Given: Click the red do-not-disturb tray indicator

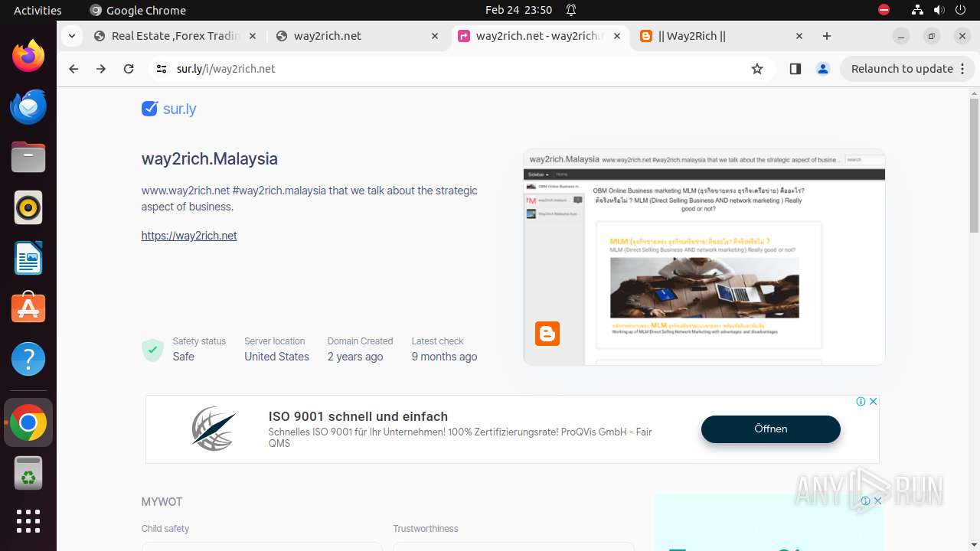Looking at the screenshot, I should 884,10.
